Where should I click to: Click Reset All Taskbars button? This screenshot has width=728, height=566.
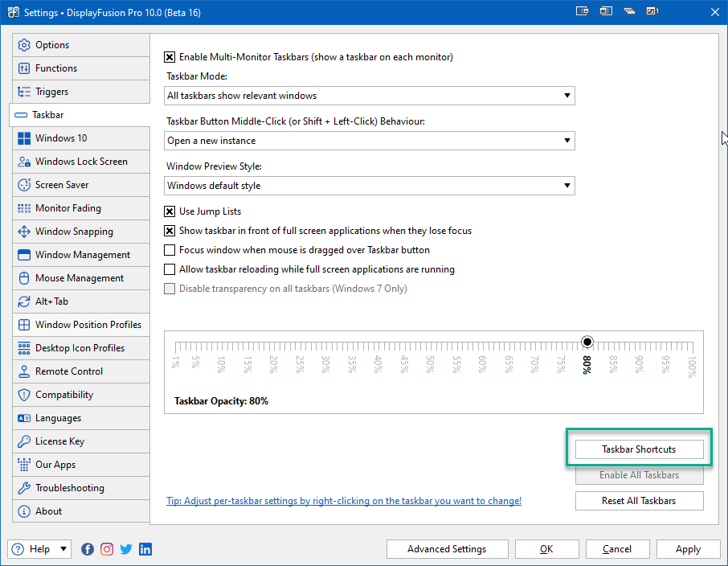point(639,501)
